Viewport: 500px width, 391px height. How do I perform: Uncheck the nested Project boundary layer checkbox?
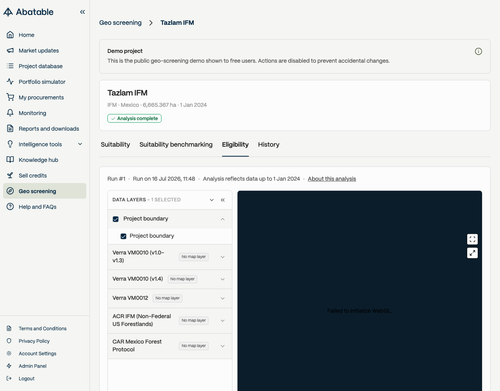123,236
